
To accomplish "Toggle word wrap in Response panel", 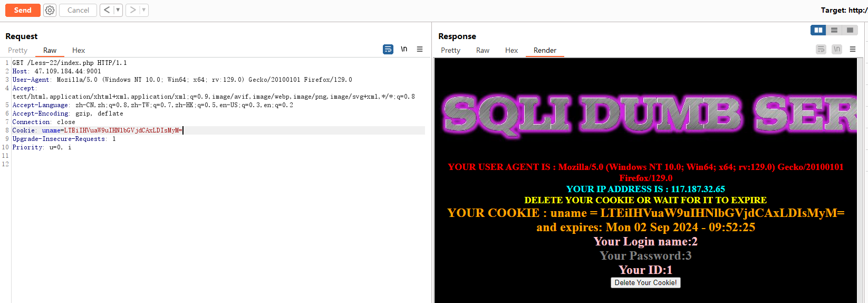I will pyautogui.click(x=821, y=49).
